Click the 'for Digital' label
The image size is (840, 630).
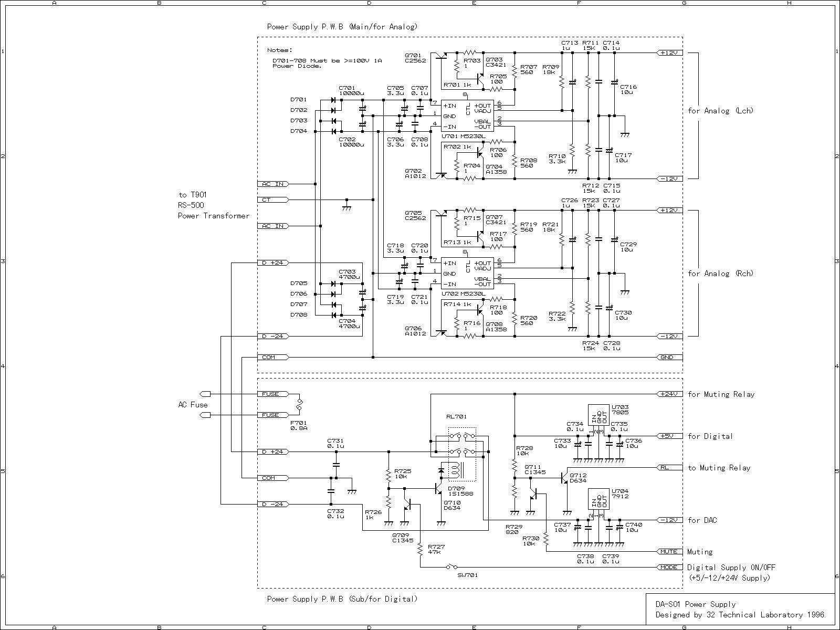pos(710,436)
